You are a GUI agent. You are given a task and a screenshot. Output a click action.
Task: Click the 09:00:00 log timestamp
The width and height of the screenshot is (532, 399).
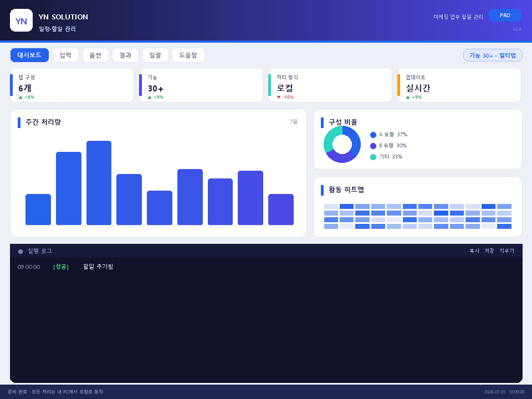pos(29,267)
